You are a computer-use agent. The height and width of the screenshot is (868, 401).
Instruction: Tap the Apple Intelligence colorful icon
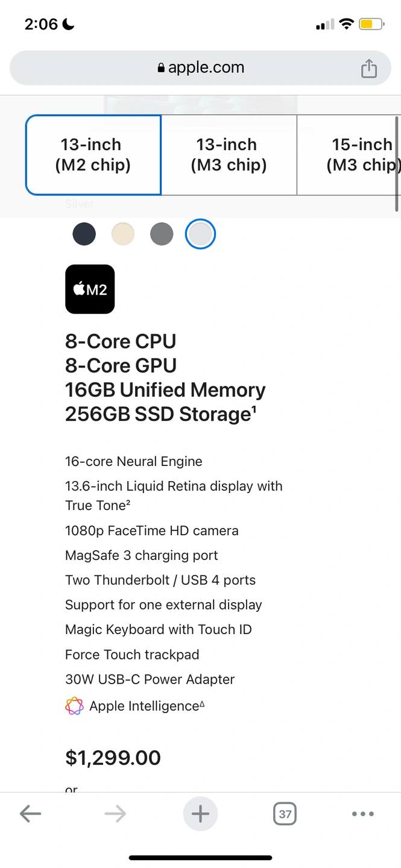(74, 706)
